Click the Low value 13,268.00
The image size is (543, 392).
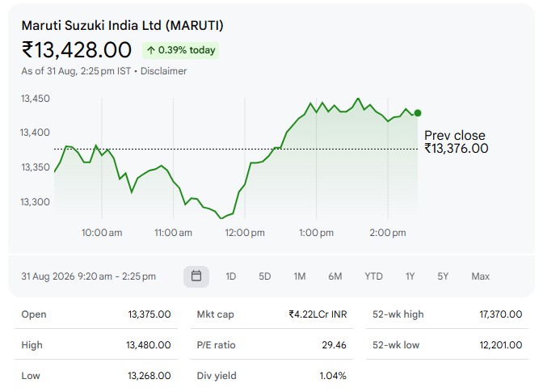pyautogui.click(x=149, y=376)
